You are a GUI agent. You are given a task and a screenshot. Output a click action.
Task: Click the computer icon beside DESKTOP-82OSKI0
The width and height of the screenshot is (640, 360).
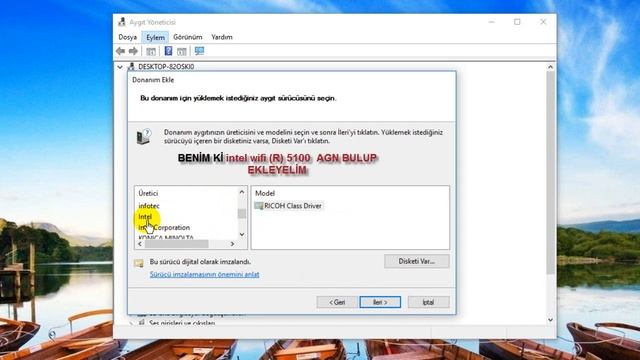point(131,66)
